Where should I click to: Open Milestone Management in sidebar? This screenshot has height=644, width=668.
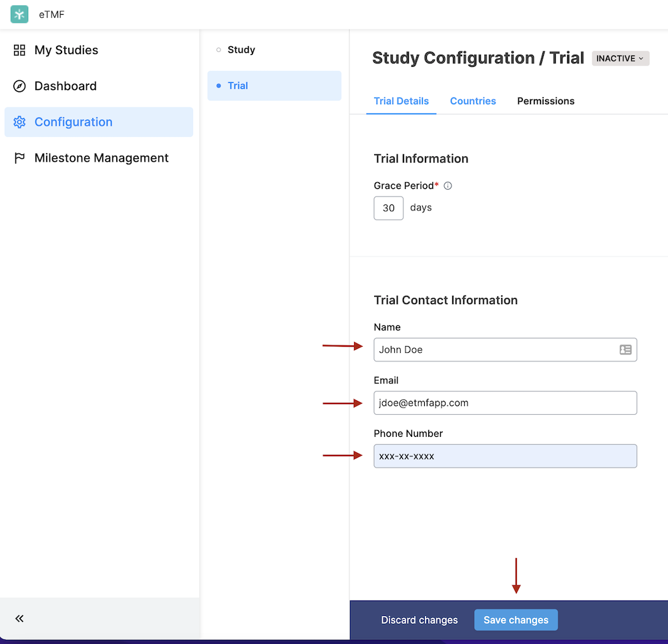click(98, 158)
